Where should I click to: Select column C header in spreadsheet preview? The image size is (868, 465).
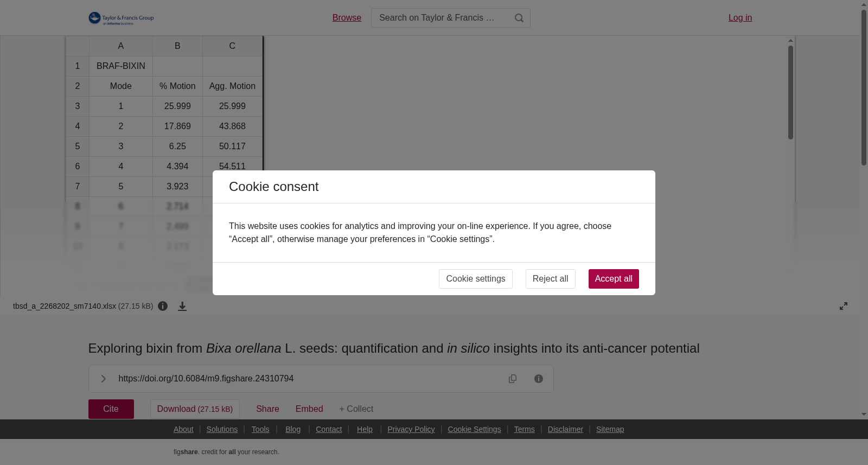click(232, 46)
